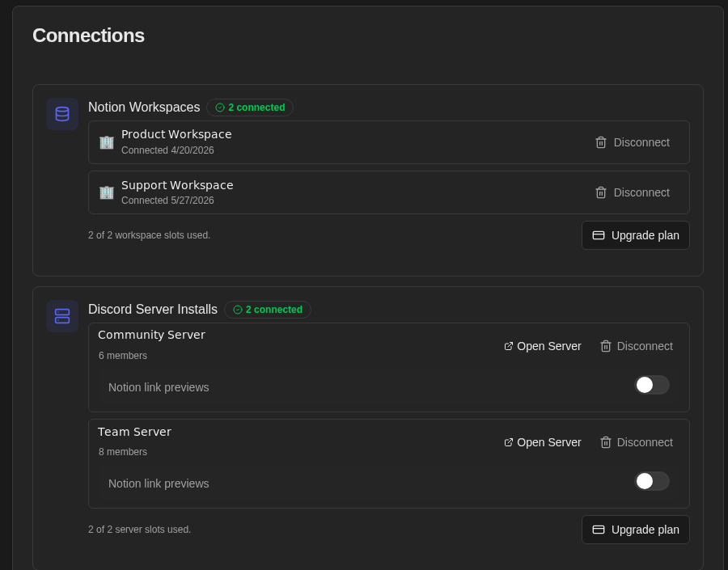Disconnect the Support Workspace

[x=633, y=192]
